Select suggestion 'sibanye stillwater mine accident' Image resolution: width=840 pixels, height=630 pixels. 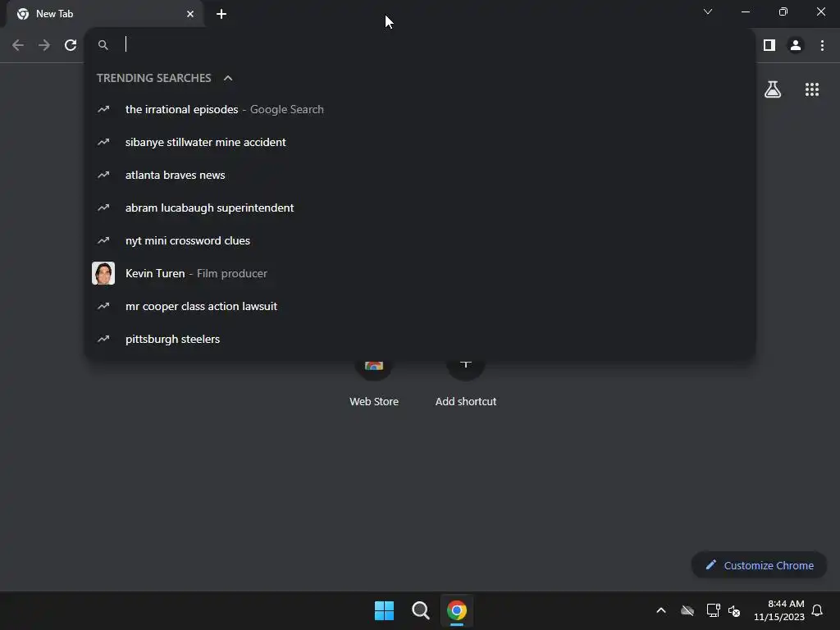[421, 142]
